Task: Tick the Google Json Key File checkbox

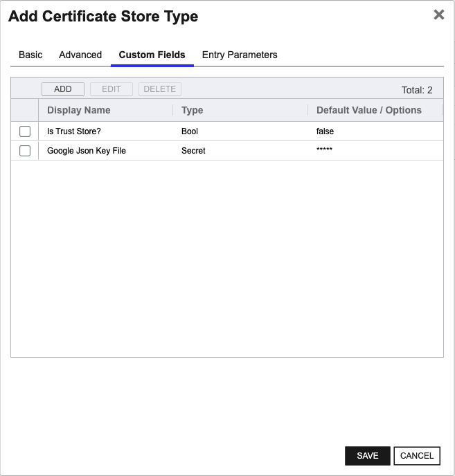Action: (x=25, y=151)
